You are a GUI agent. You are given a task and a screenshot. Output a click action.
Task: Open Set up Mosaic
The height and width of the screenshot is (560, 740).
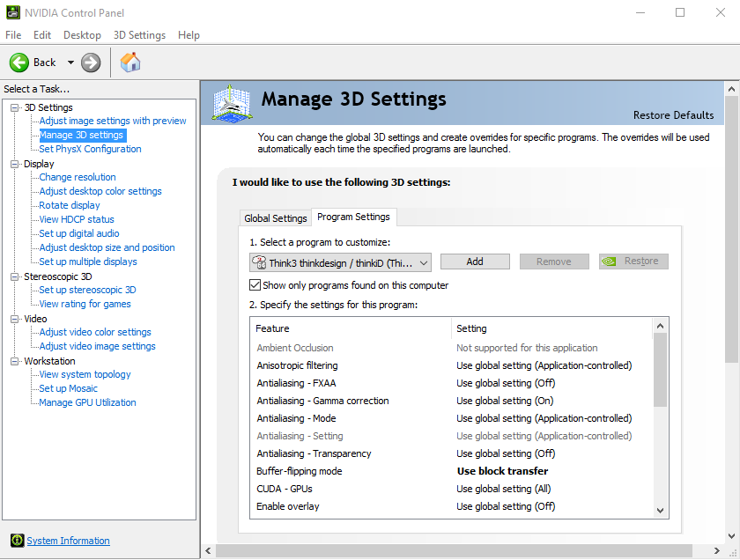coord(69,388)
